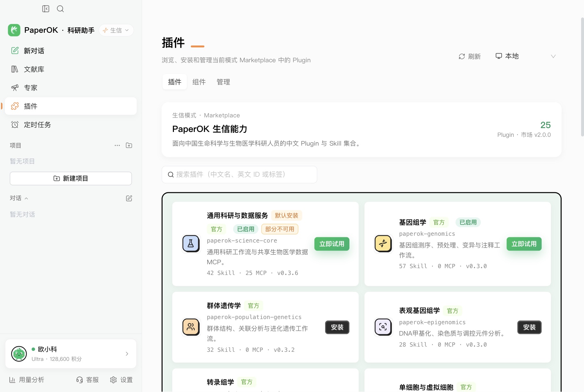
Task: Click the 基因组学 plugin icon
Action: click(383, 244)
